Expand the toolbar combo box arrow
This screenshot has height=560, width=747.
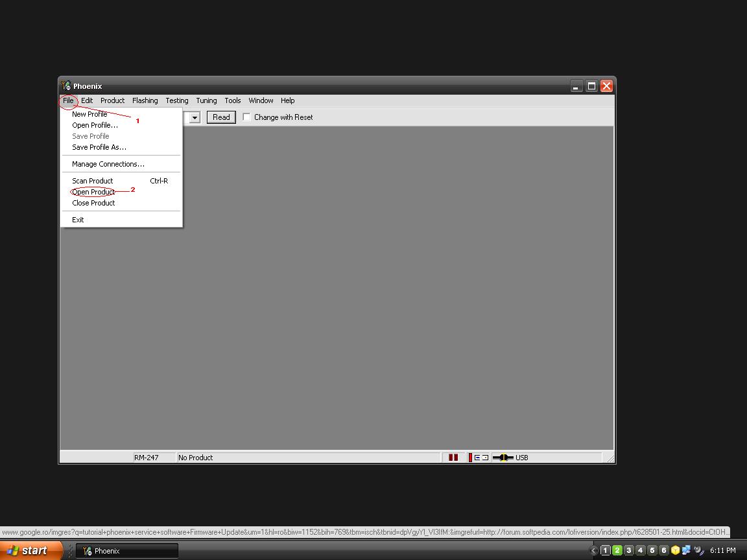tap(195, 117)
